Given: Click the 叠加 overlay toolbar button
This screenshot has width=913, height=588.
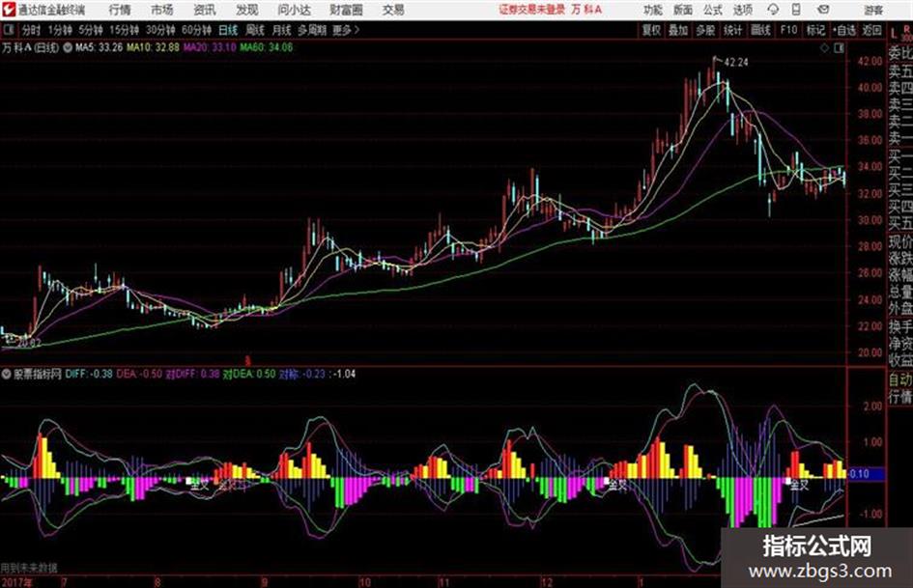Looking at the screenshot, I should coord(678,30).
